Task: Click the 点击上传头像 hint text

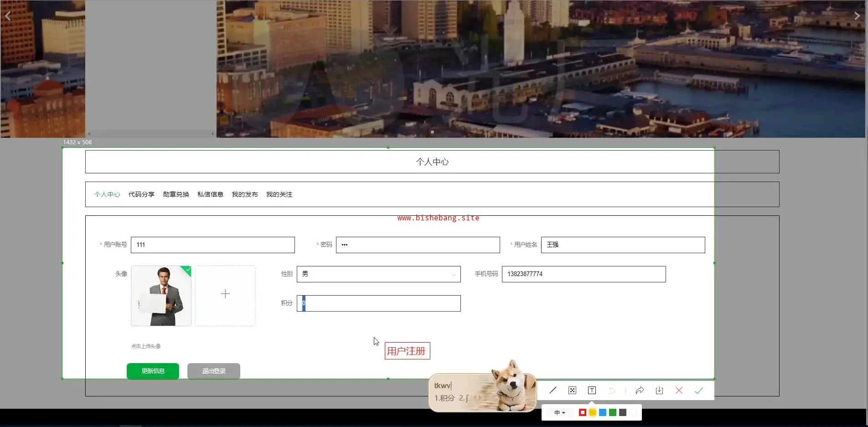Action: (x=146, y=346)
